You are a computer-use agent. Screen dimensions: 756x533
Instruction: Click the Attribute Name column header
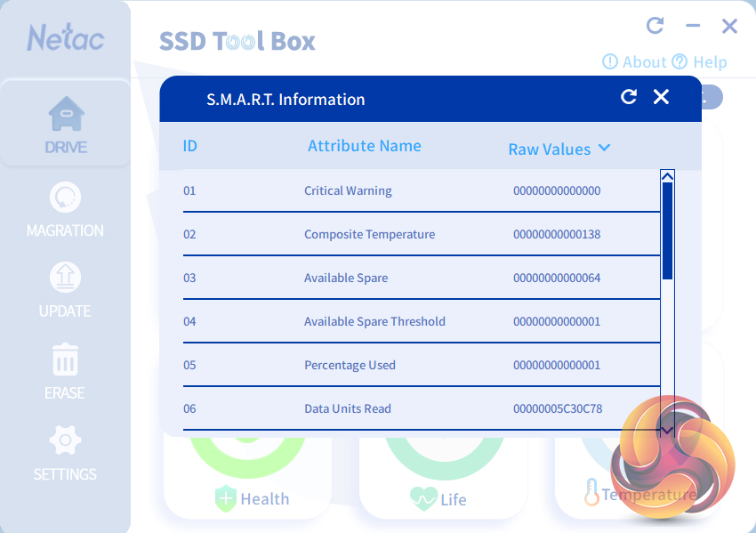(364, 146)
